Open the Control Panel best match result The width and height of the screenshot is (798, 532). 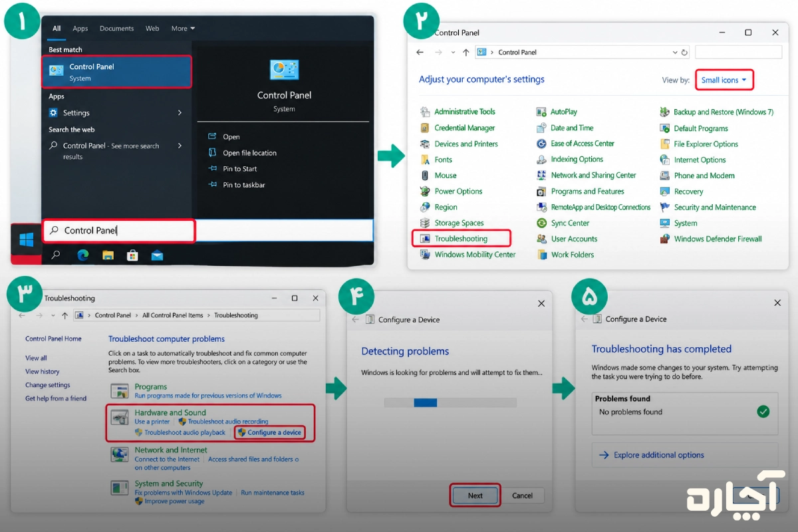point(117,72)
